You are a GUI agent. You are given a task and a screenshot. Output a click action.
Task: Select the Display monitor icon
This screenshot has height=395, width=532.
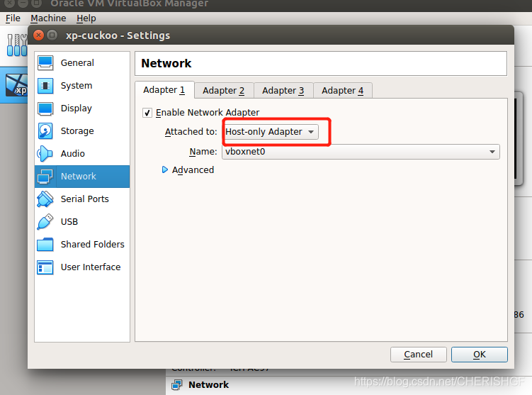(45, 109)
